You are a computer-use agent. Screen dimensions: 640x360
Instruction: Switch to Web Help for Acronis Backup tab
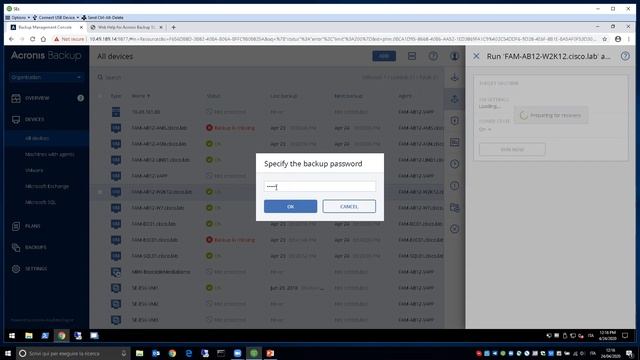(x=126, y=27)
